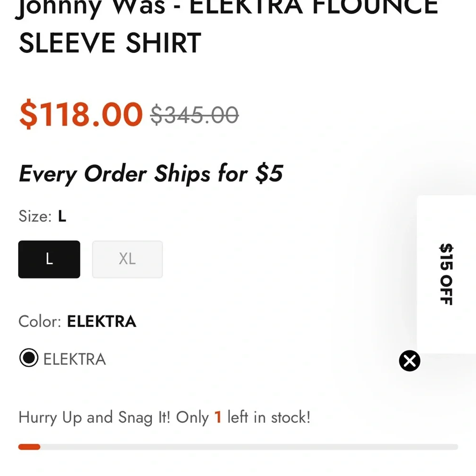Click the crossed-out $345.00 original price
Screen dimensions: 476x476
194,115
